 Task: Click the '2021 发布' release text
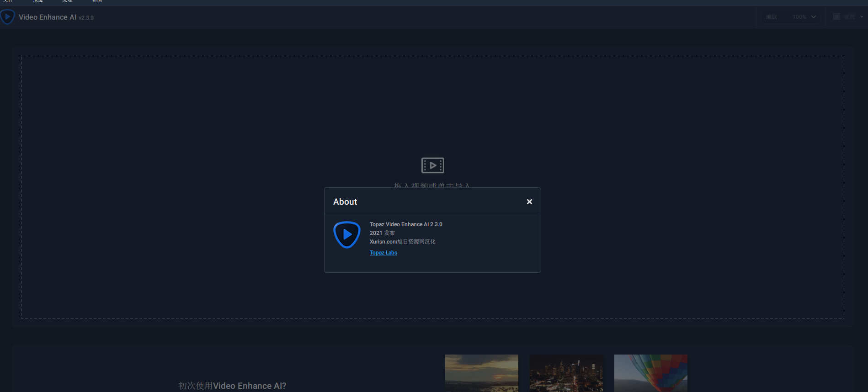382,233
